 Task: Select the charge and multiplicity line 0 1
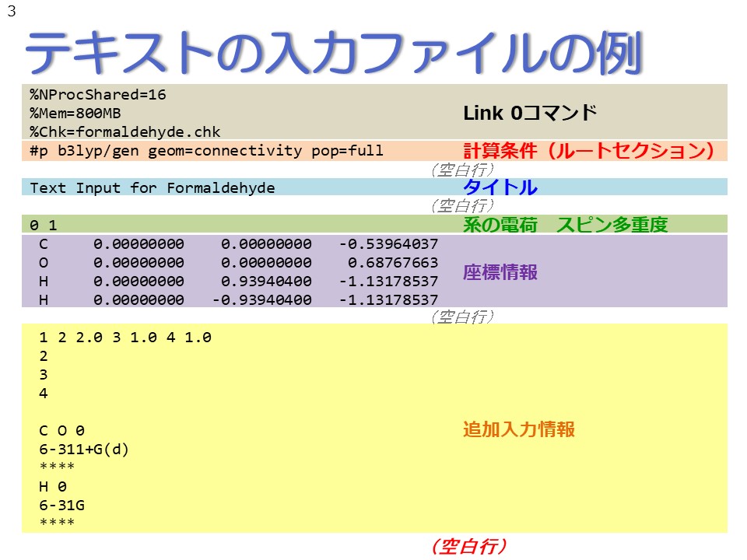44,225
